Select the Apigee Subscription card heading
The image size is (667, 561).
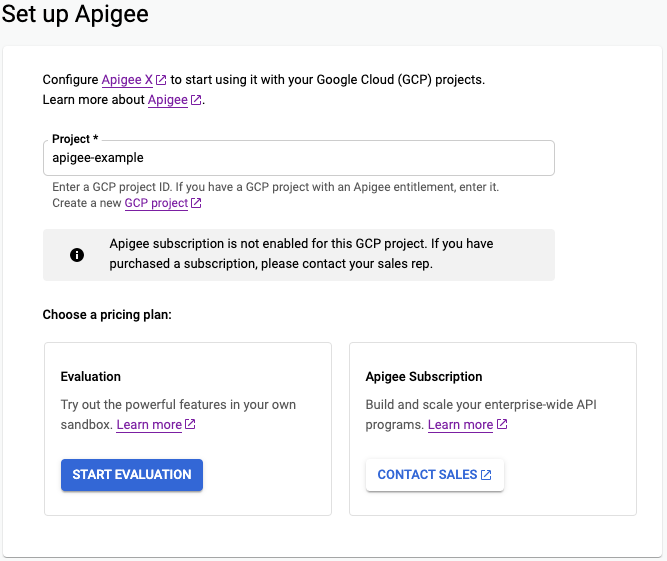pos(425,377)
